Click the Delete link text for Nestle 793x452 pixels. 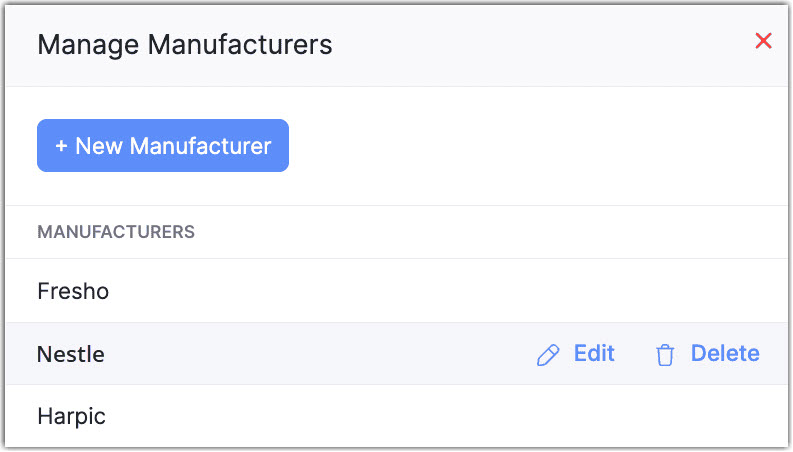[x=725, y=353]
